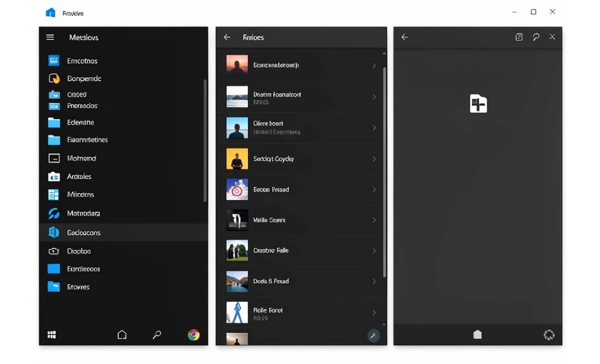Expand the Crostno Falle item chevron
The width and height of the screenshot is (600, 364).
point(374,250)
